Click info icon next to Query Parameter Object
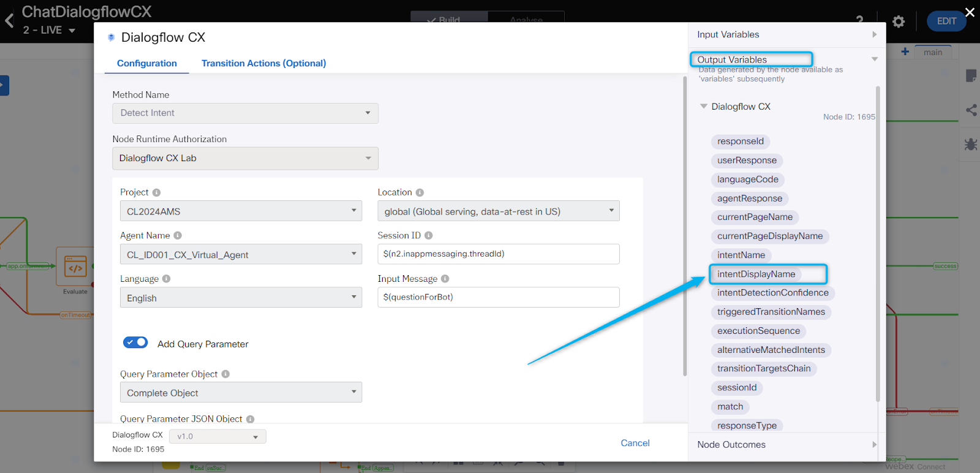 tap(225, 374)
